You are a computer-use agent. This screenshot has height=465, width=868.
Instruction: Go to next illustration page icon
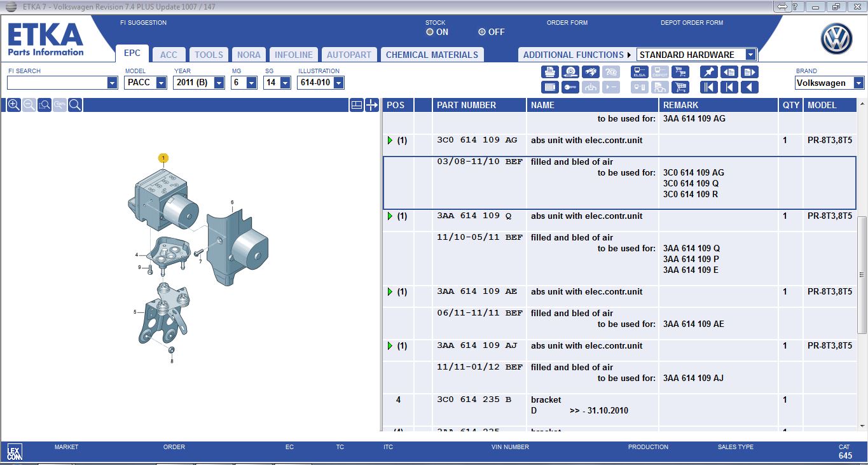[750, 72]
